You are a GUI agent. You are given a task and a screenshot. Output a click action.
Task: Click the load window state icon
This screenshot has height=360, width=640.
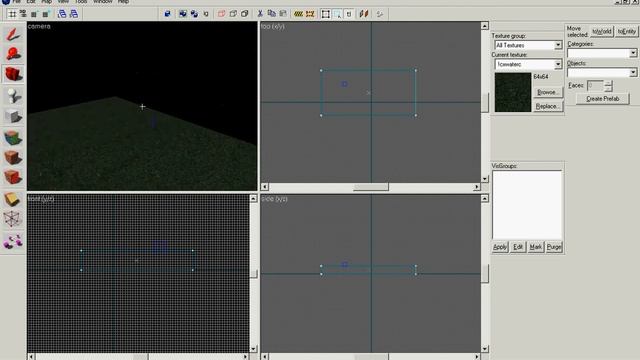tap(62, 14)
